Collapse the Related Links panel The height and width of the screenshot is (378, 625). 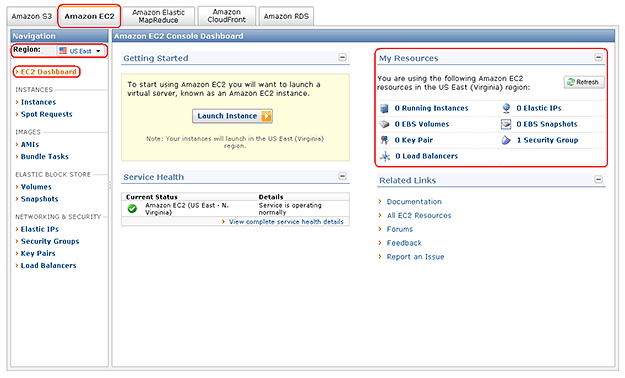[598, 179]
